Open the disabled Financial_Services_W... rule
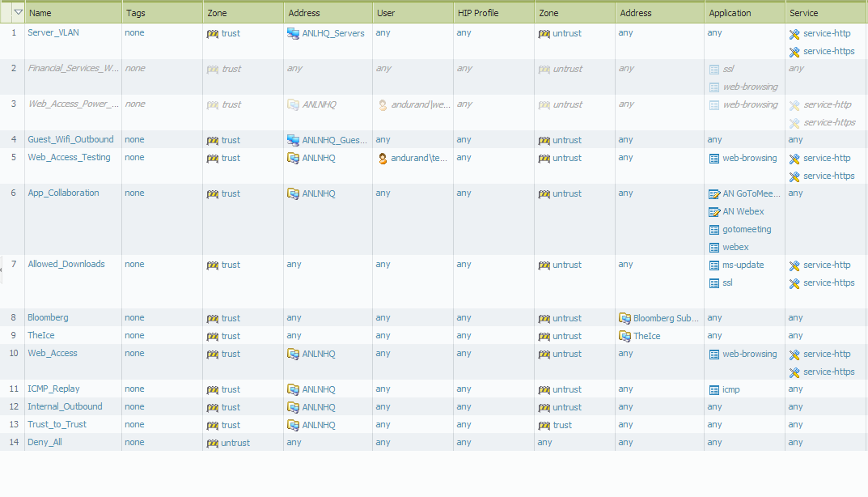This screenshot has height=497, width=868. 73,68
